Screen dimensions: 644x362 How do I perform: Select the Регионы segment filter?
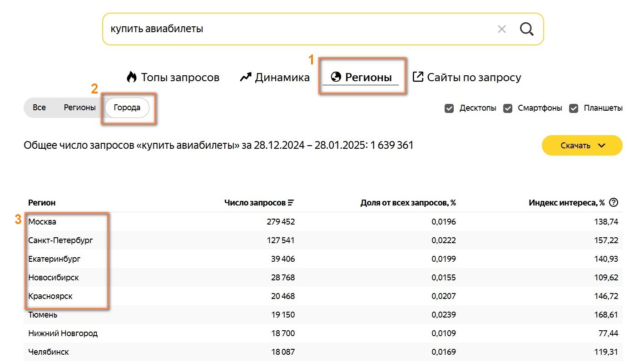coord(79,108)
